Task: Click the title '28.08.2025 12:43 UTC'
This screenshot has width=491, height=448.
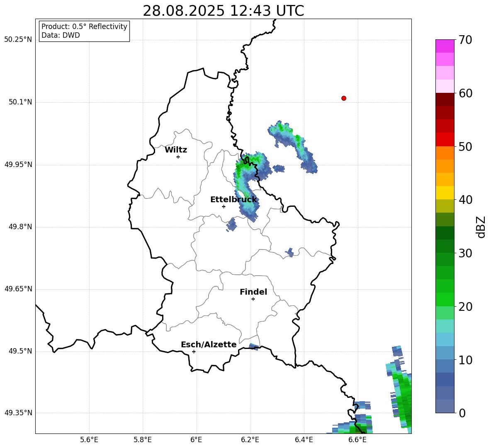Action: click(x=223, y=11)
